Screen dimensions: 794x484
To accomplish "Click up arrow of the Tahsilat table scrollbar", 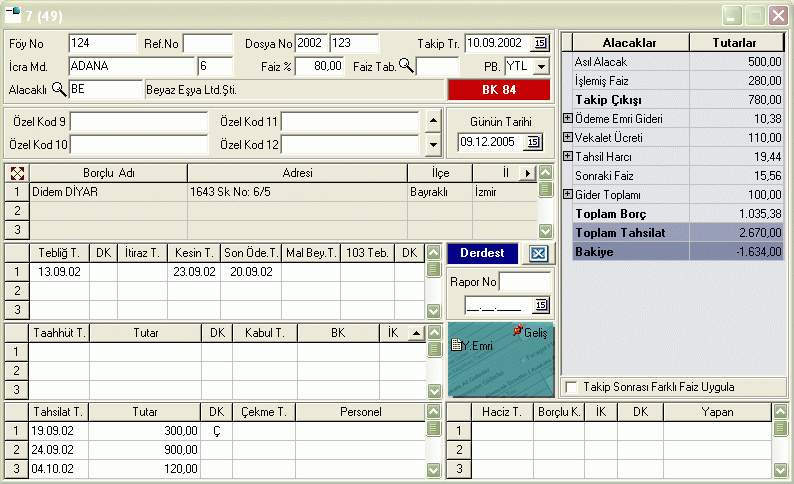I will point(433,412).
